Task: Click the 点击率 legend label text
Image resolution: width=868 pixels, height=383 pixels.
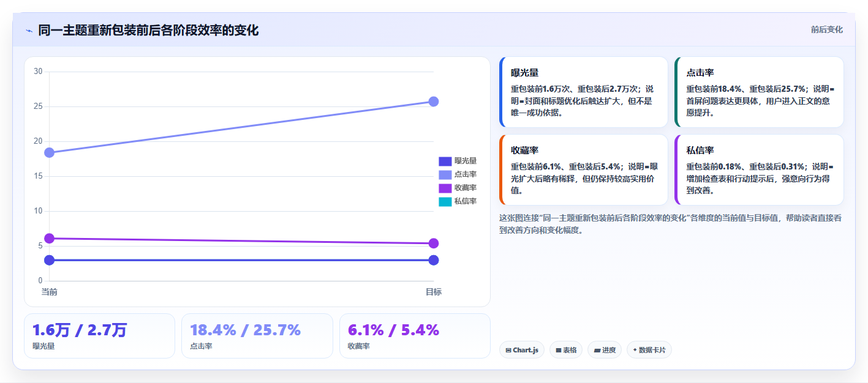Action: coord(466,175)
